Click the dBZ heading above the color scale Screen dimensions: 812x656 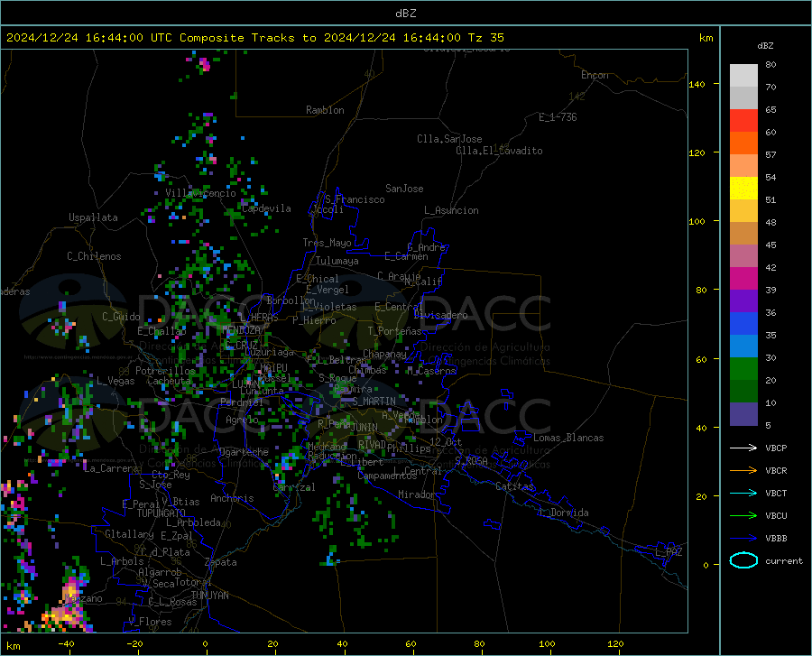click(765, 45)
